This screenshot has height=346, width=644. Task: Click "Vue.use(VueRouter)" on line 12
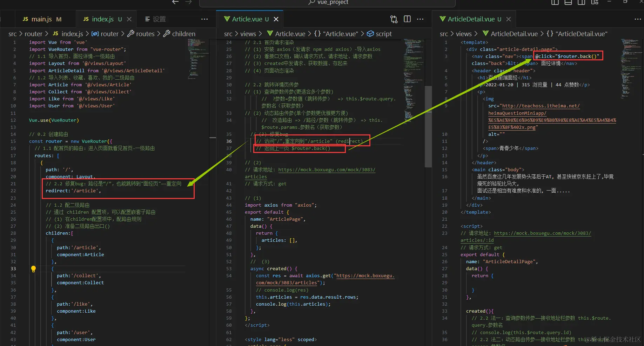[x=54, y=120]
